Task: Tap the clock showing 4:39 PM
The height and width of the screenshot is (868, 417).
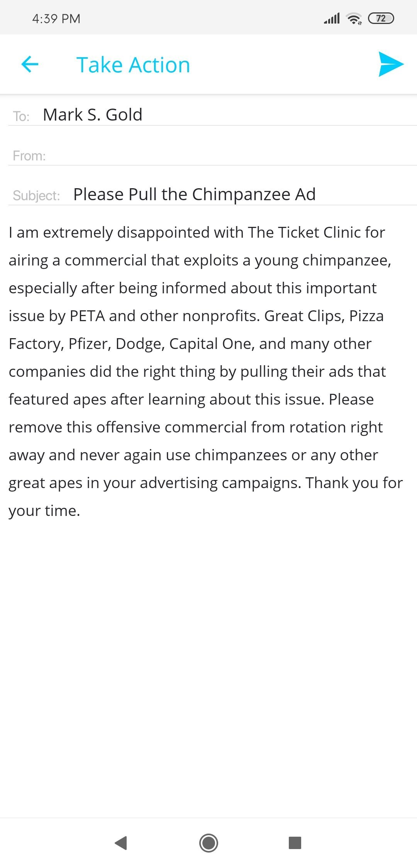Action: point(56,19)
